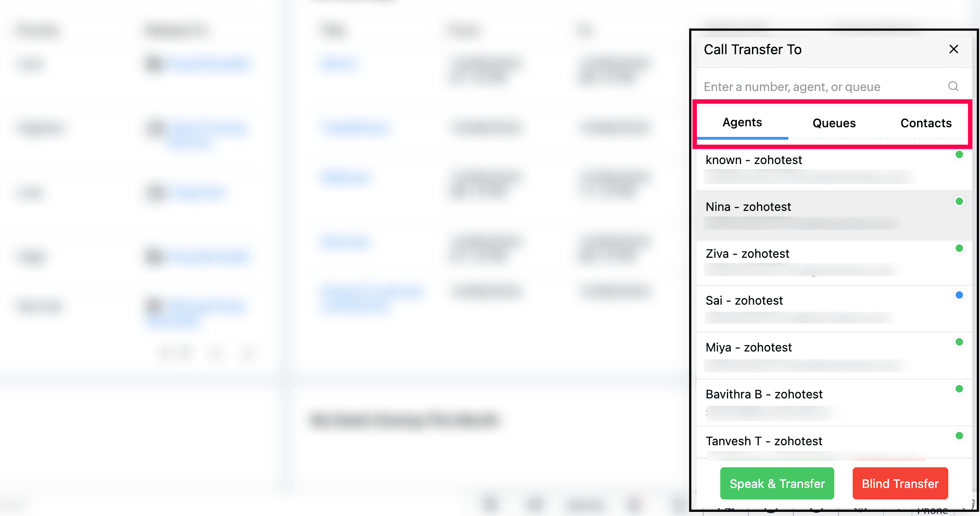Click the Speak & Transfer button
This screenshot has height=516, width=980.
777,483
